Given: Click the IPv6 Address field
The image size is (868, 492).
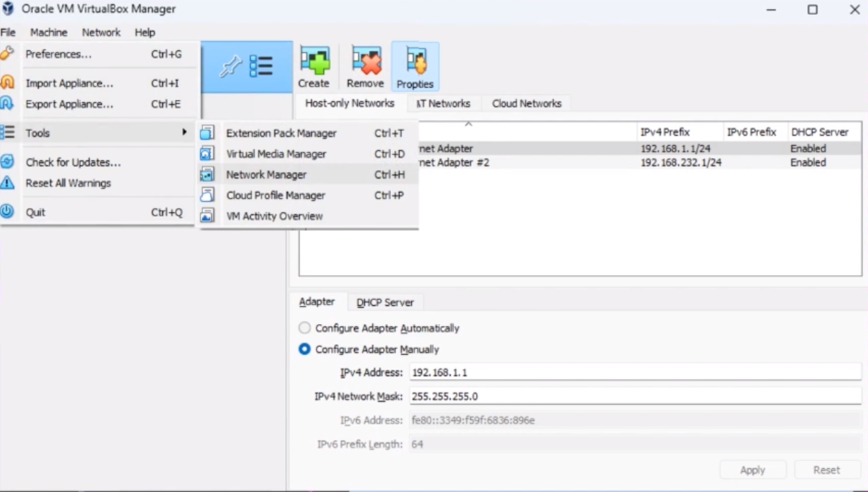Looking at the screenshot, I should point(635,420).
